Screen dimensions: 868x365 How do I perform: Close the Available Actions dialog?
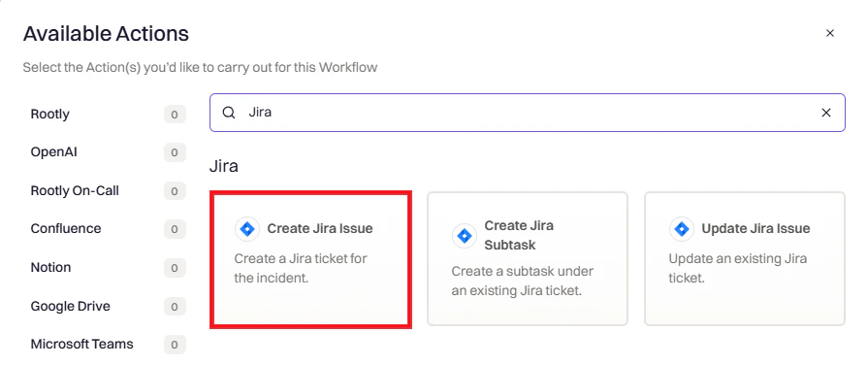[x=830, y=33]
